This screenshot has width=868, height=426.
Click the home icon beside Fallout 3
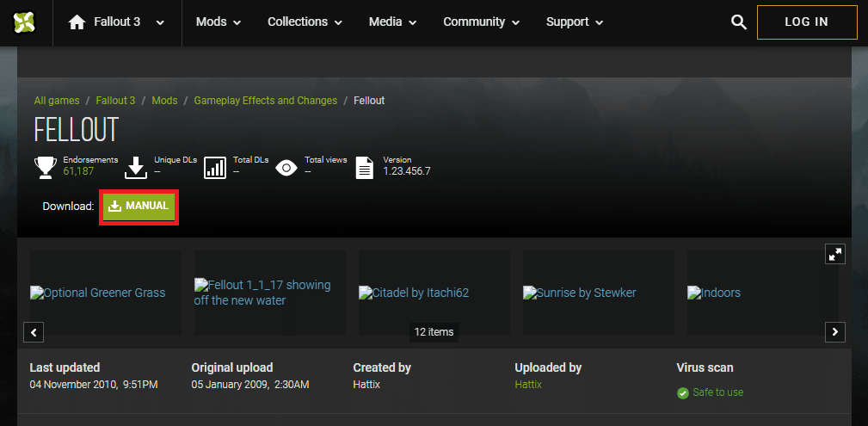click(77, 22)
